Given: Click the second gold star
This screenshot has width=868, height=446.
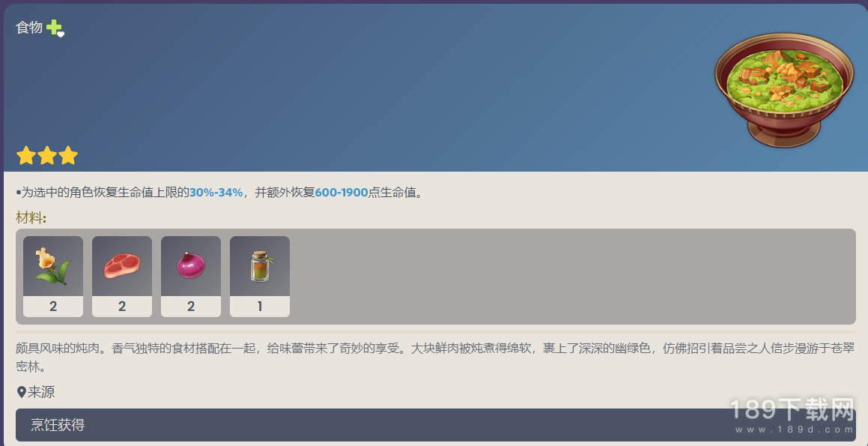Looking at the screenshot, I should (x=47, y=156).
